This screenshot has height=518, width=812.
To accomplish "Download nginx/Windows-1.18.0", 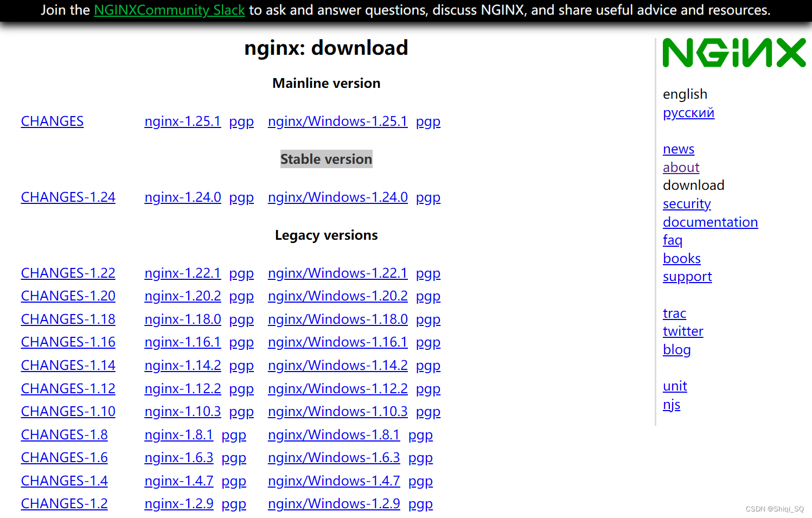I will coord(337,319).
